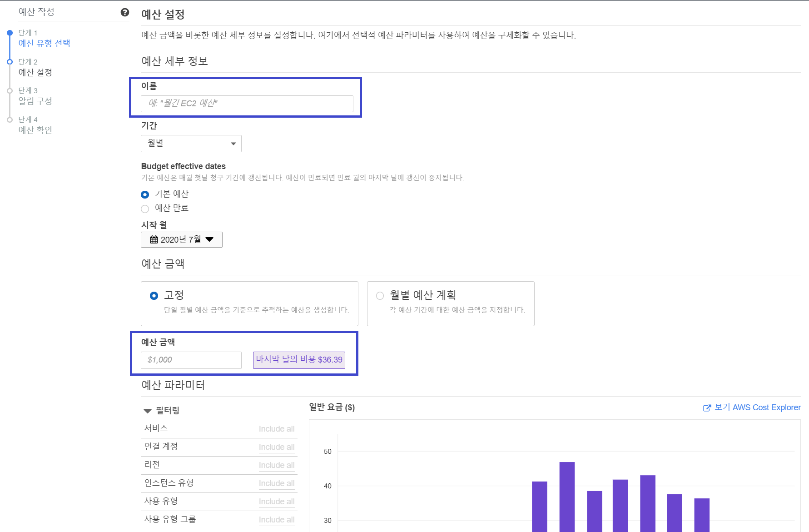Select step 4 예산 확인
The image size is (809, 532).
[35, 130]
